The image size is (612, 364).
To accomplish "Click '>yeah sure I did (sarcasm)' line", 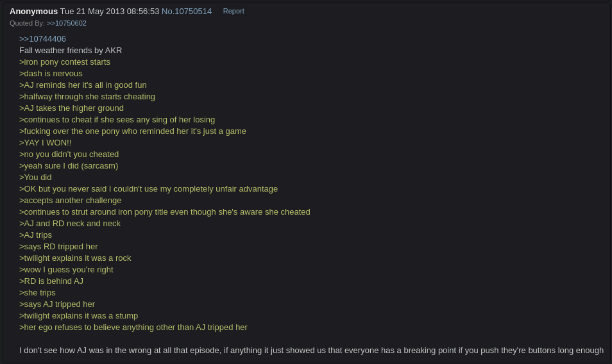I will click(x=69, y=166).
